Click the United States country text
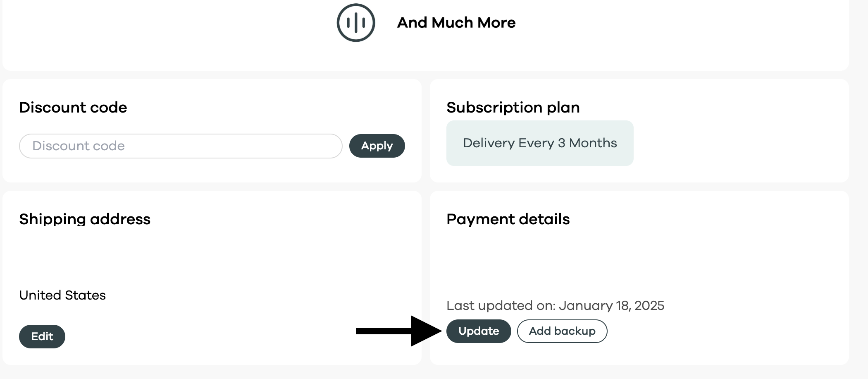 62,295
